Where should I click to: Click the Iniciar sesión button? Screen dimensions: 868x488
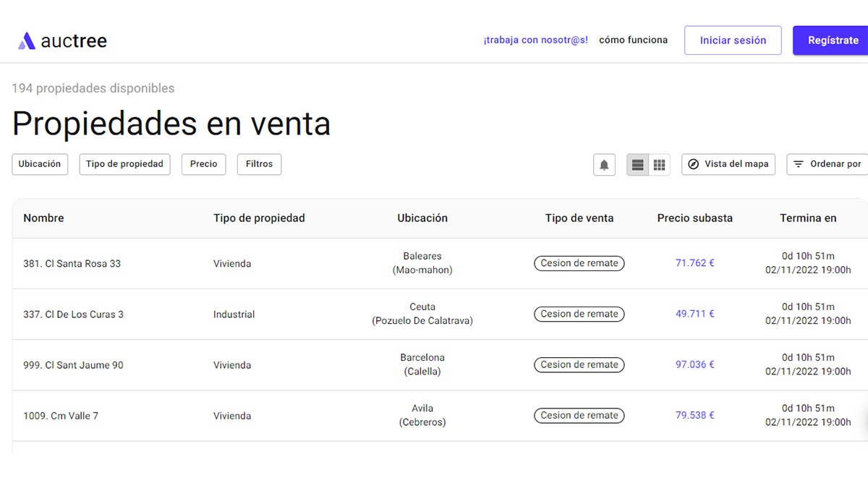[x=733, y=40]
